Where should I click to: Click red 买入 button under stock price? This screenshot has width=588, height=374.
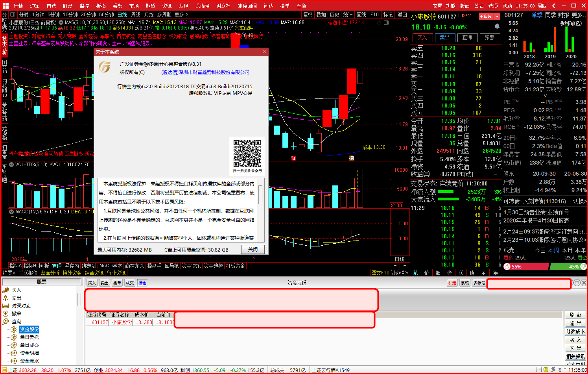pyautogui.click(x=422, y=38)
